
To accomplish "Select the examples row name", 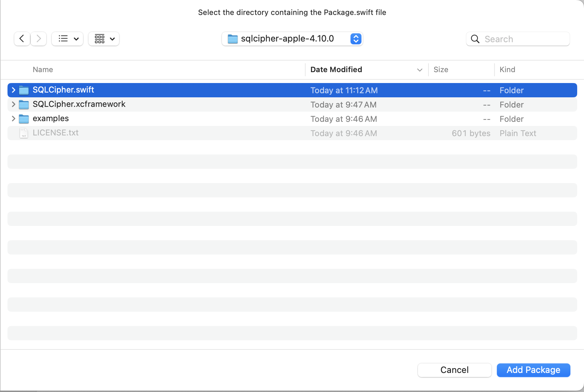I will (x=51, y=118).
